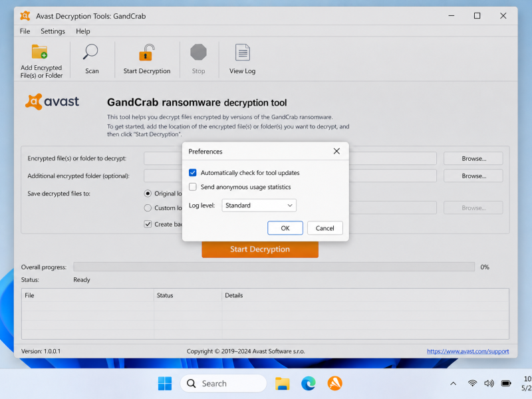Open Wi-Fi network tray icon
Screen dimensions: 532x399
[x=472, y=384]
